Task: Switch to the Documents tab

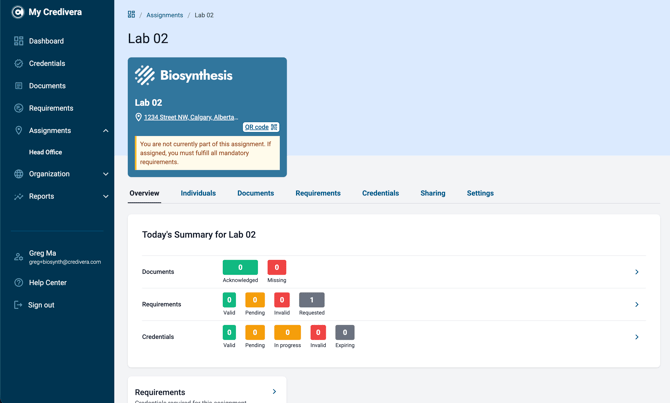Action: click(256, 193)
